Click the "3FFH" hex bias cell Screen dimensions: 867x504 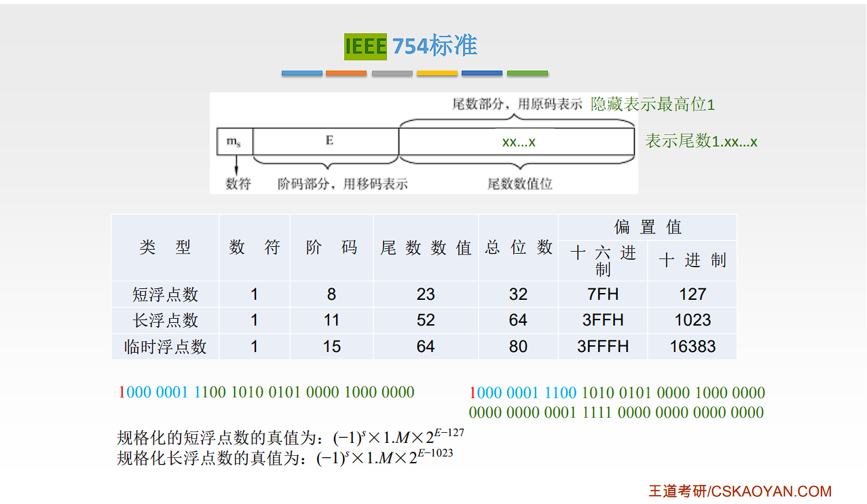pos(603,320)
